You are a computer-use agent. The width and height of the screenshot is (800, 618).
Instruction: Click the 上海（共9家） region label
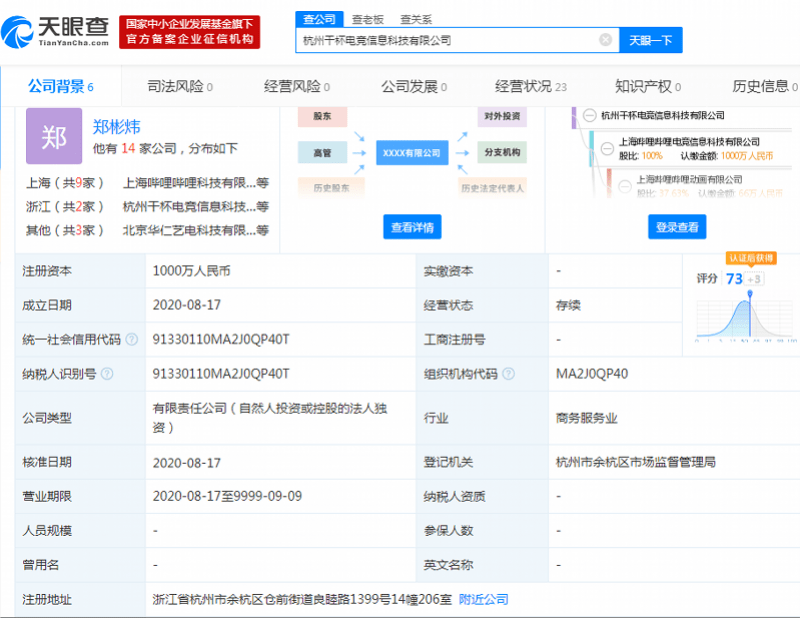(x=65, y=183)
